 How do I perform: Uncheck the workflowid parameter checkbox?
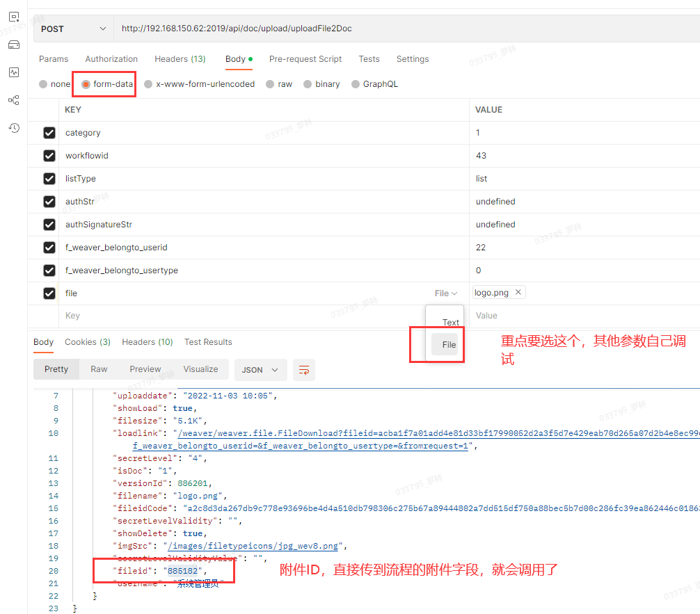tap(49, 156)
